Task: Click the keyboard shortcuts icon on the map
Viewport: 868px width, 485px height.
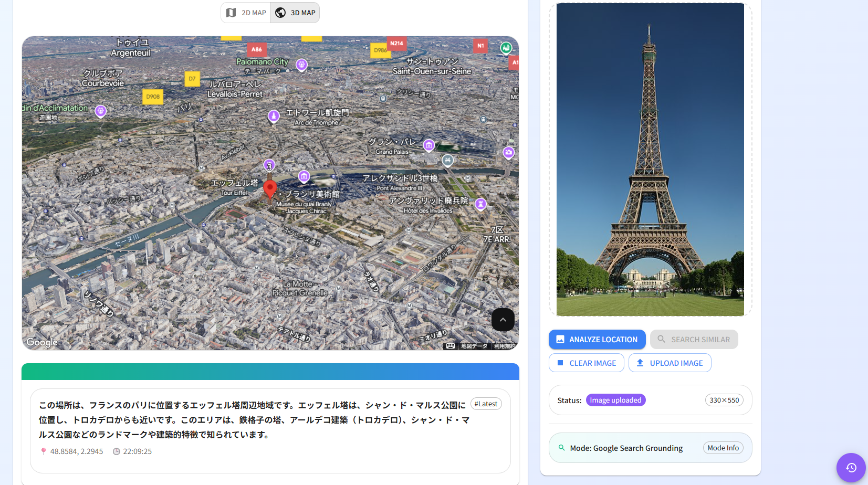Action: [450, 346]
